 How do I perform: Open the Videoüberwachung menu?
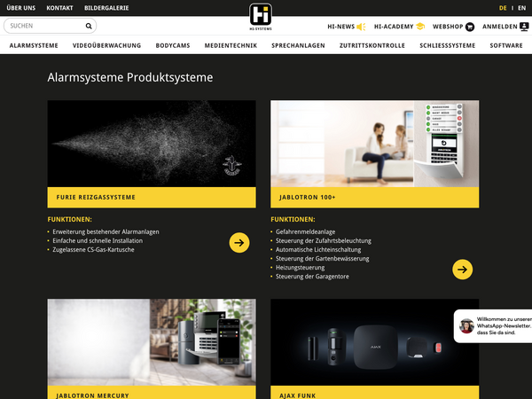click(x=107, y=45)
